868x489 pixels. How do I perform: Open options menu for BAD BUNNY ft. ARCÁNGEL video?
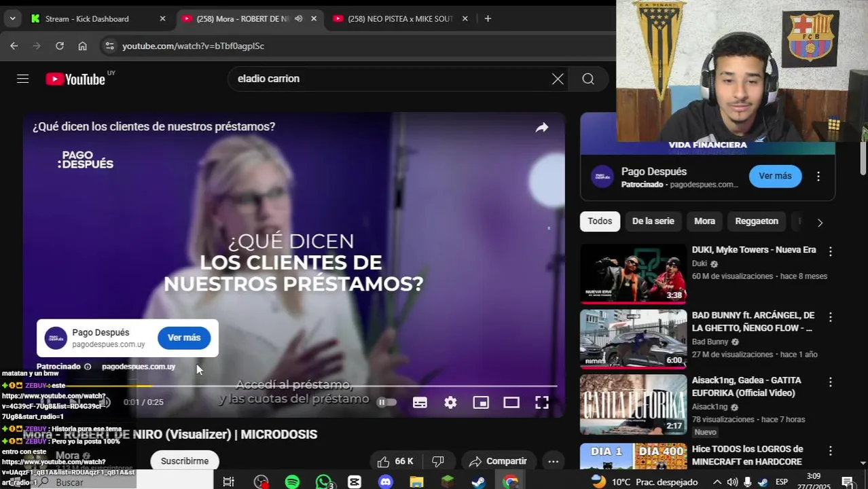830,317
